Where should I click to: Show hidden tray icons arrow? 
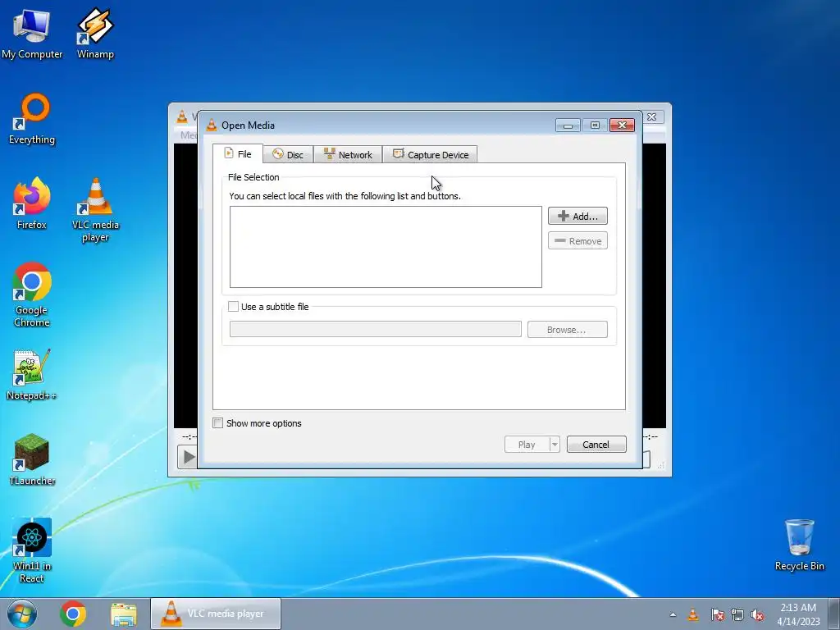click(673, 614)
